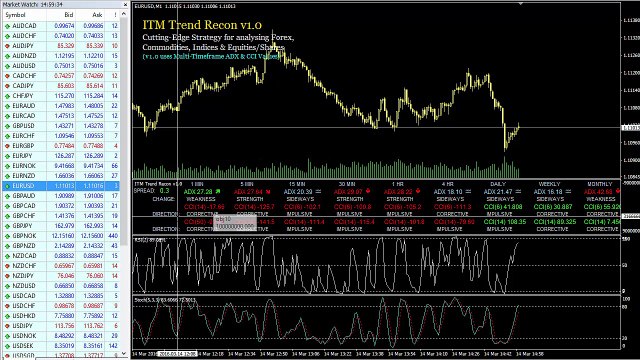Click the red arrow icon beside EURGBP
The image size is (640, 360).
pos(7,146)
